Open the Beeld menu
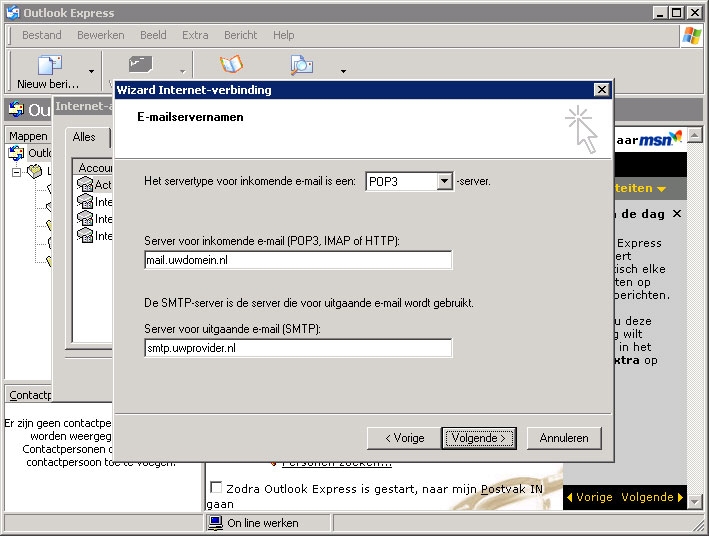709x536 pixels. (153, 35)
